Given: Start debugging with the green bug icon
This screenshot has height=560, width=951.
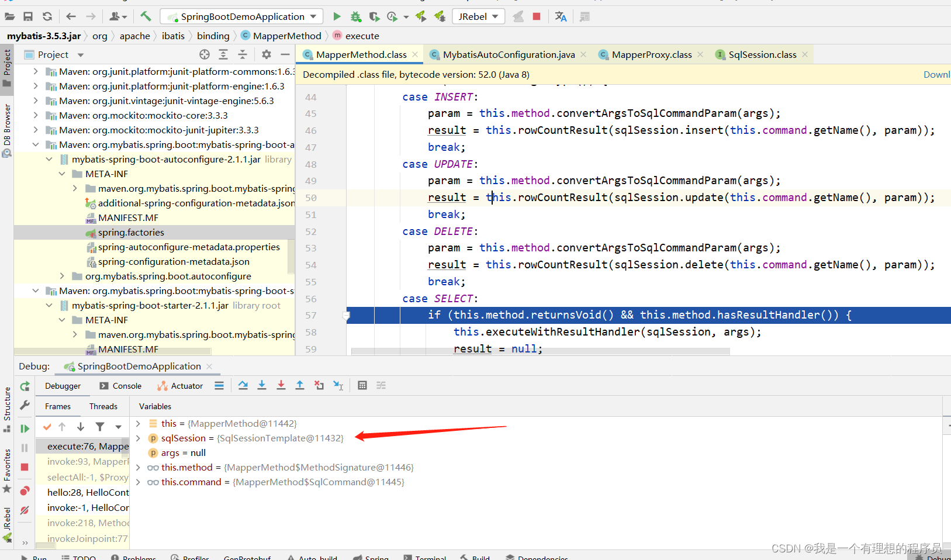Looking at the screenshot, I should 355,16.
